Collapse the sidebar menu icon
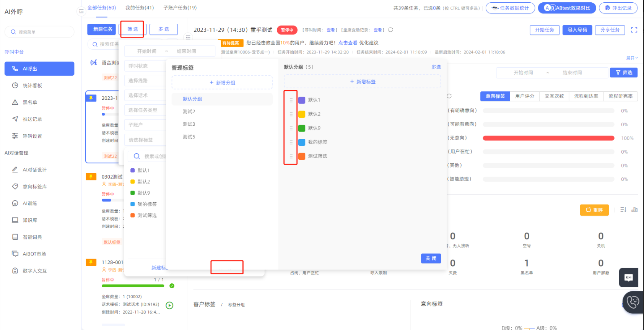The width and height of the screenshot is (644, 330). pos(81,11)
